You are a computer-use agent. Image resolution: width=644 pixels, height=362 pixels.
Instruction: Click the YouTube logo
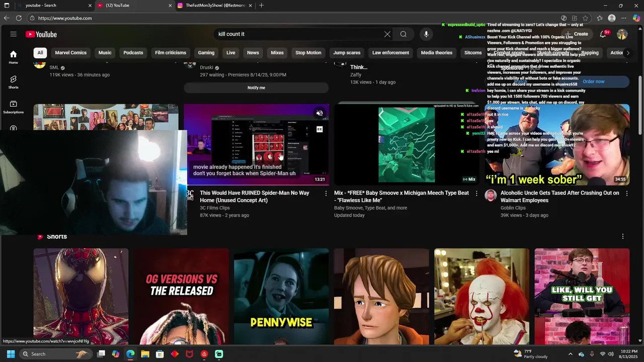click(41, 34)
